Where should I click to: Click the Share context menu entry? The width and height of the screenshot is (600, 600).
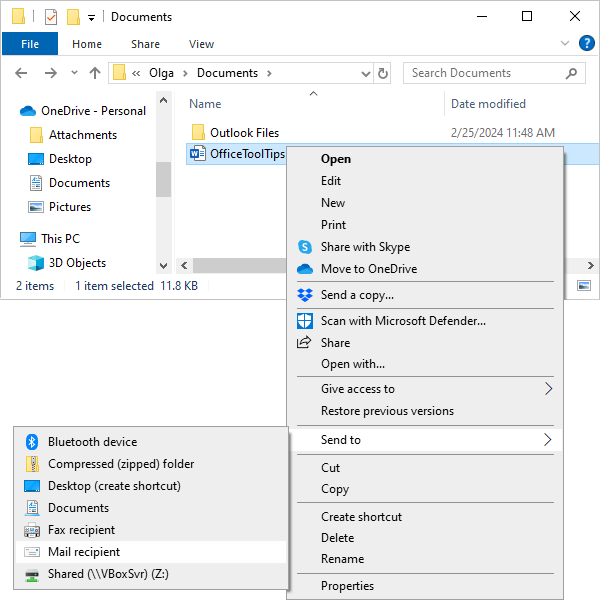(x=425, y=342)
